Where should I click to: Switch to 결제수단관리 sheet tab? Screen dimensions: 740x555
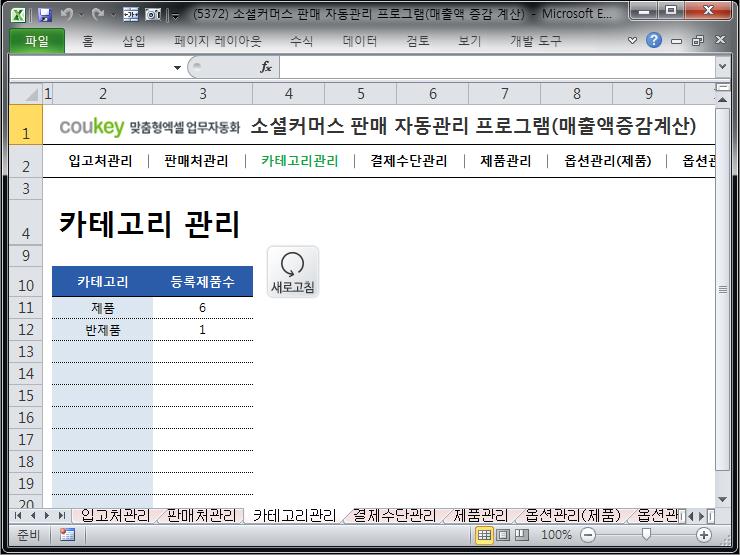click(395, 515)
